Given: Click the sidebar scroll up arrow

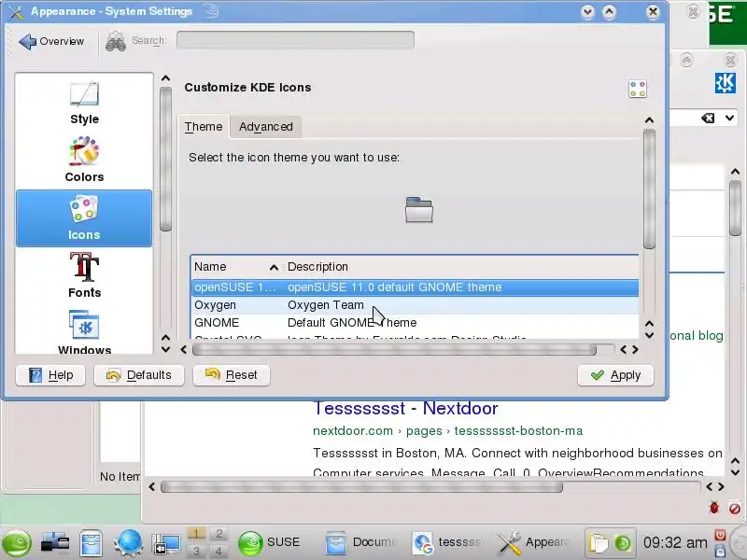Looking at the screenshot, I should click(165, 78).
